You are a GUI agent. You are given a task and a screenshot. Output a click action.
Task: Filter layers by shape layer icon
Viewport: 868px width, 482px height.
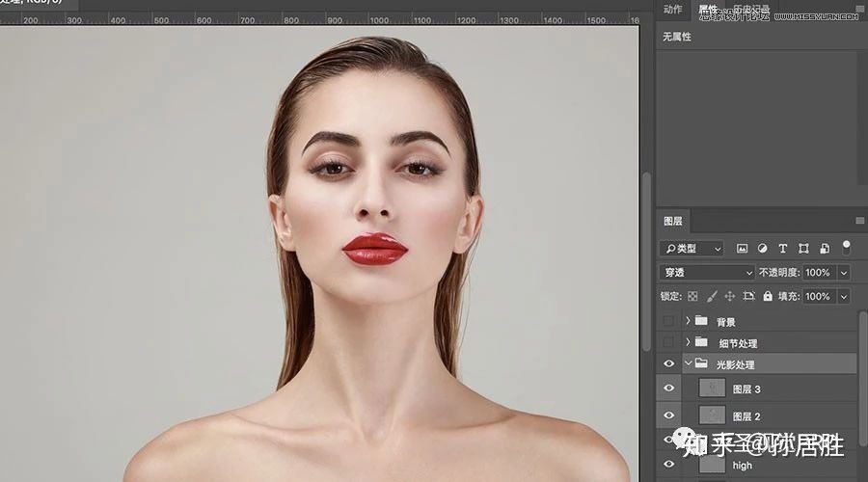(x=802, y=249)
